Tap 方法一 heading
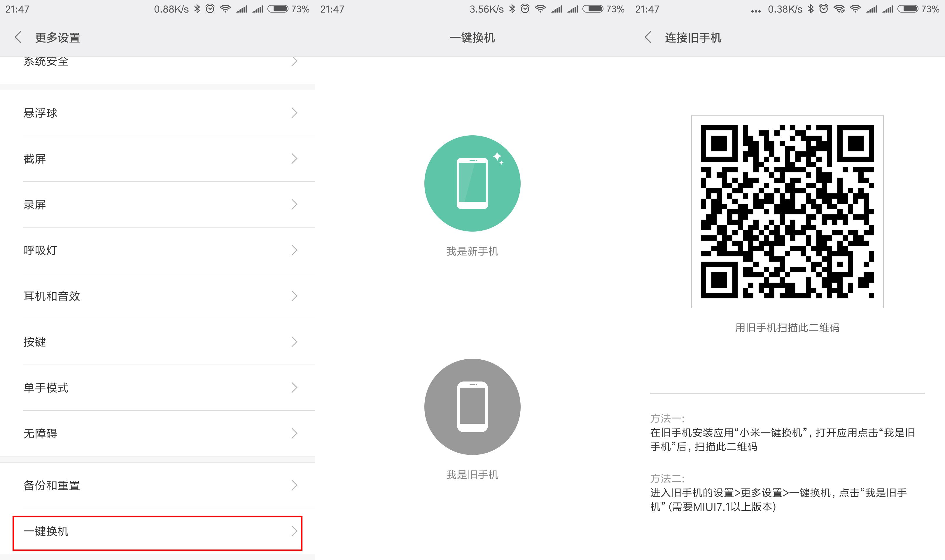Screen dimensions: 945x560 pyautogui.click(x=667, y=419)
